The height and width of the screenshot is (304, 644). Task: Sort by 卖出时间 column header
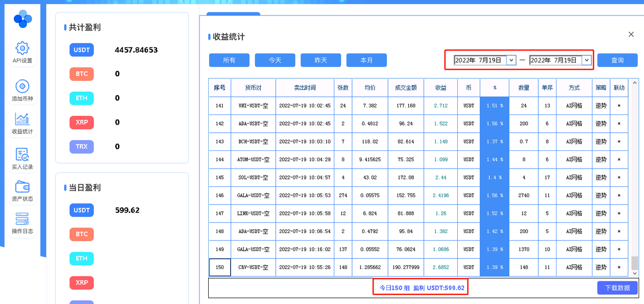coord(305,88)
